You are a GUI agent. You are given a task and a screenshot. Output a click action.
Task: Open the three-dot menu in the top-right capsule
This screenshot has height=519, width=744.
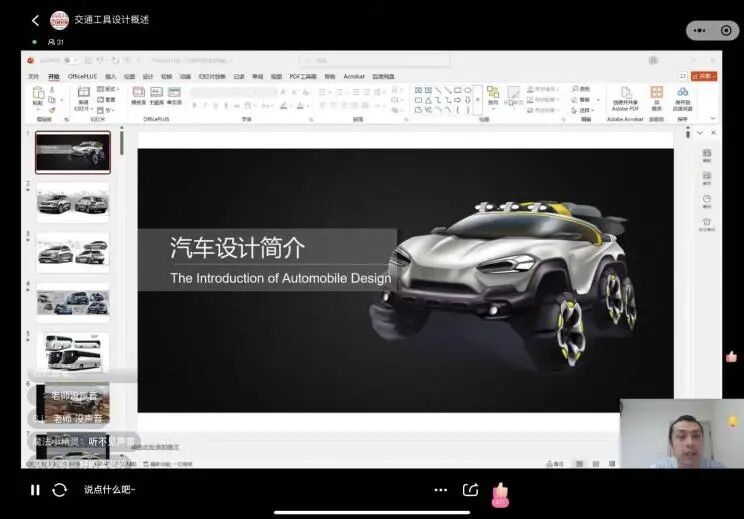point(699,30)
